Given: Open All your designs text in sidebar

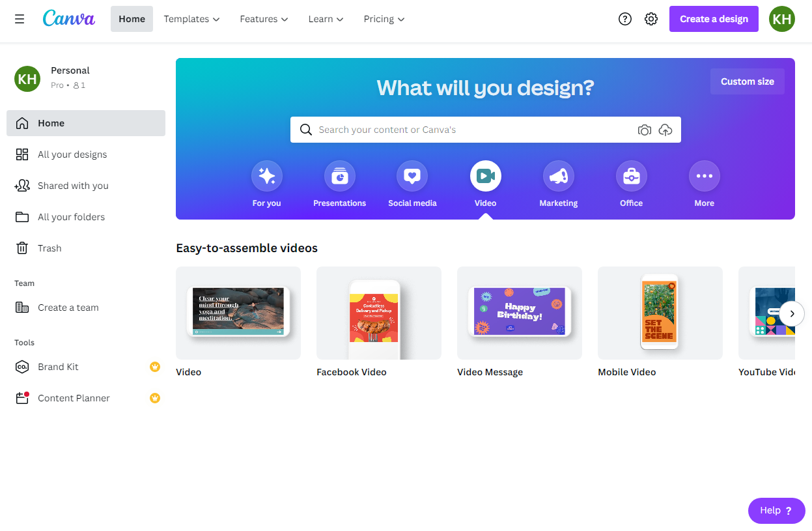Looking at the screenshot, I should [72, 154].
